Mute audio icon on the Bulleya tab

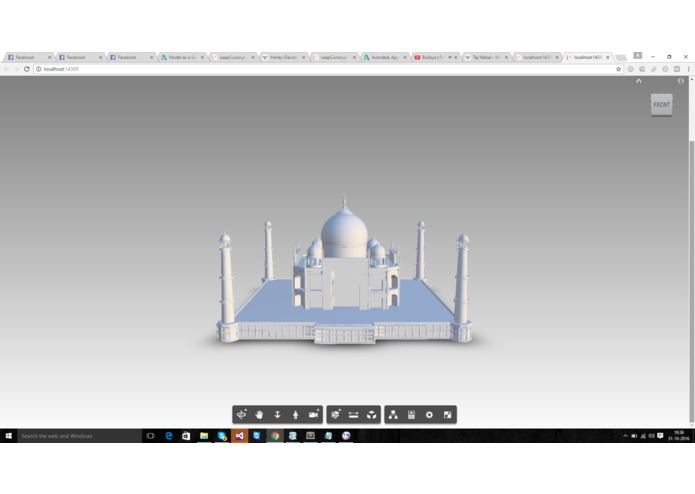click(x=450, y=57)
